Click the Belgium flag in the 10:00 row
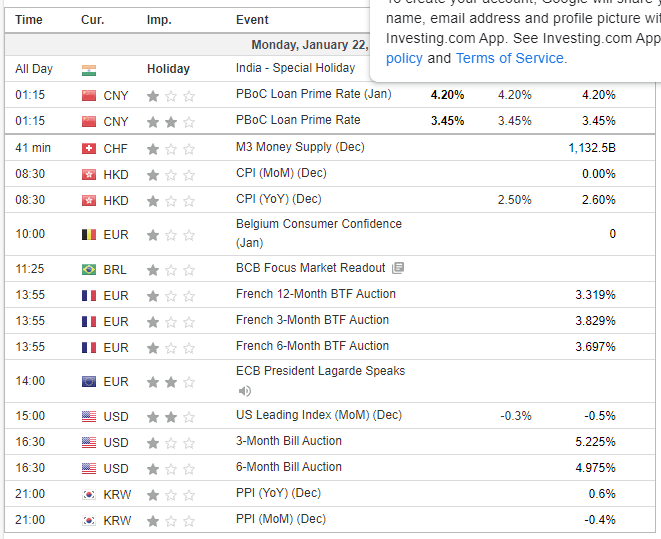661x539 pixels. pos(89,235)
